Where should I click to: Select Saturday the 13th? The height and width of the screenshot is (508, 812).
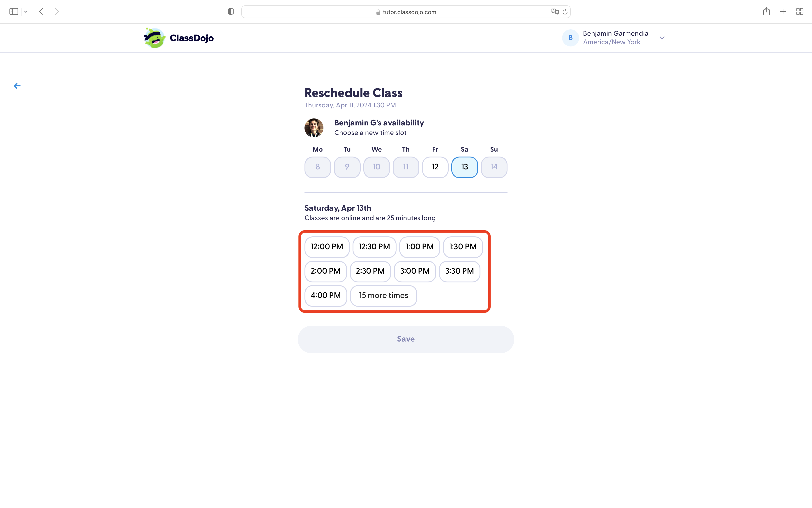point(464,167)
